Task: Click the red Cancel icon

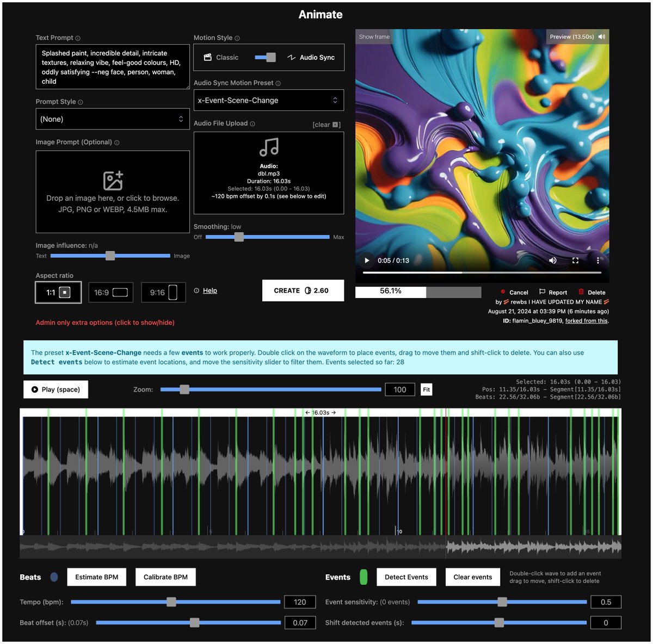Action: [x=503, y=292]
